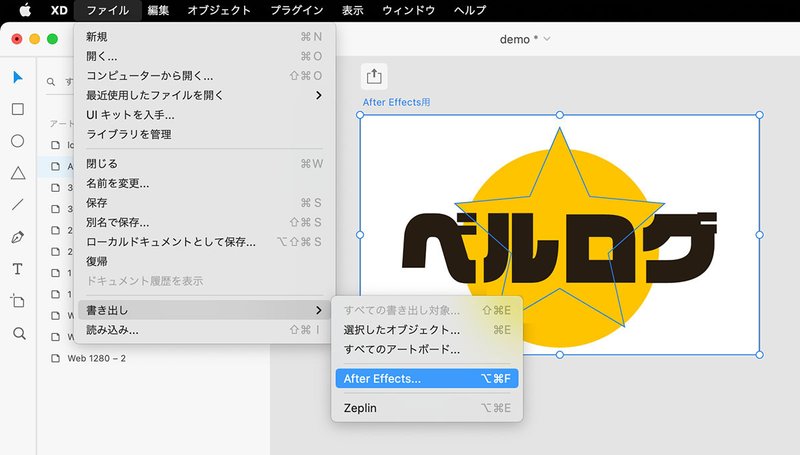Expand the 書き出し submenu arrow
The width and height of the screenshot is (800, 455).
[319, 310]
